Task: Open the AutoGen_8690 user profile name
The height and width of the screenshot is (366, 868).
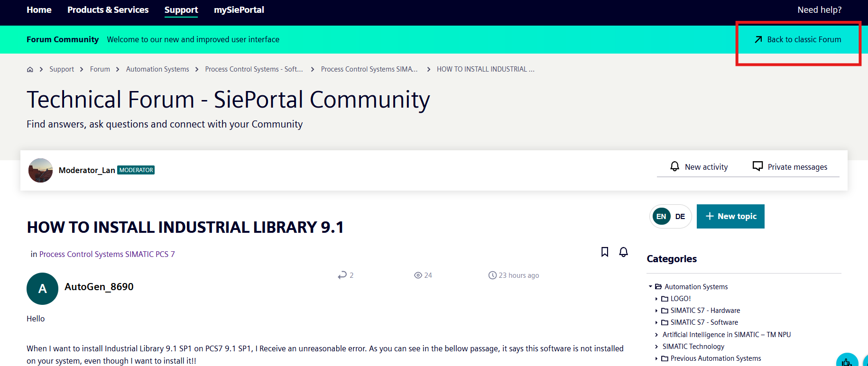Action: [99, 287]
